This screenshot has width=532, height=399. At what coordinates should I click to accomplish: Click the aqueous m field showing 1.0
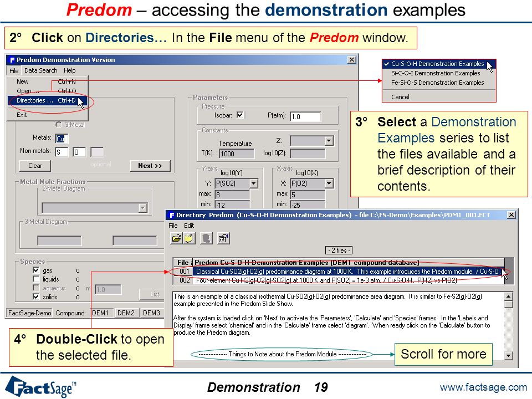tap(108, 289)
